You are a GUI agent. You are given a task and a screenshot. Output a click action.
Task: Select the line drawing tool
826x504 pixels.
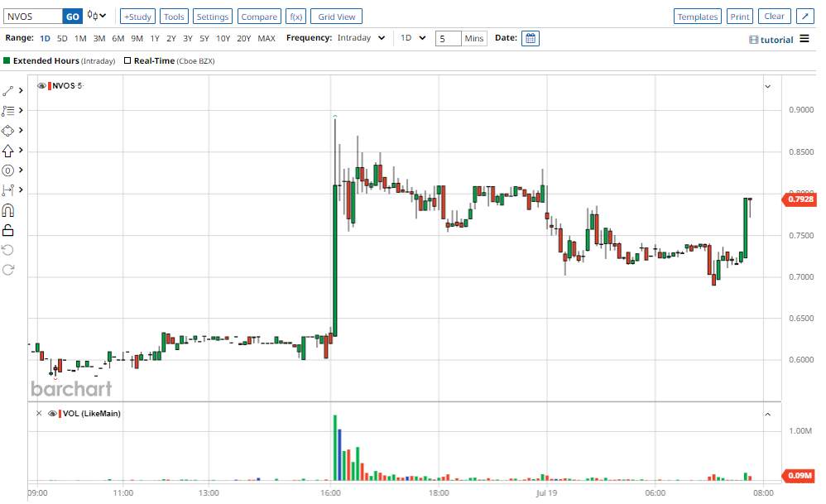[x=8, y=91]
